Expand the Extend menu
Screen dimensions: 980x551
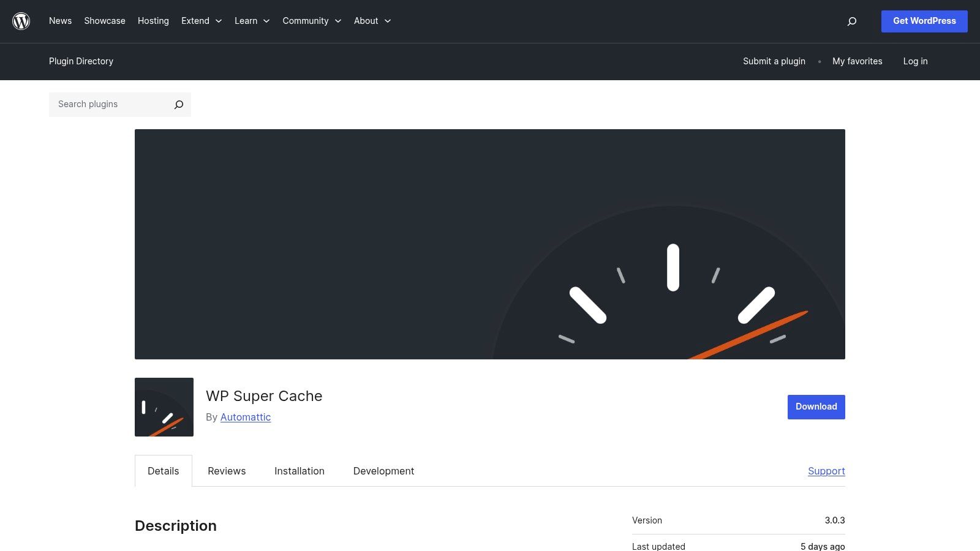[x=202, y=21]
